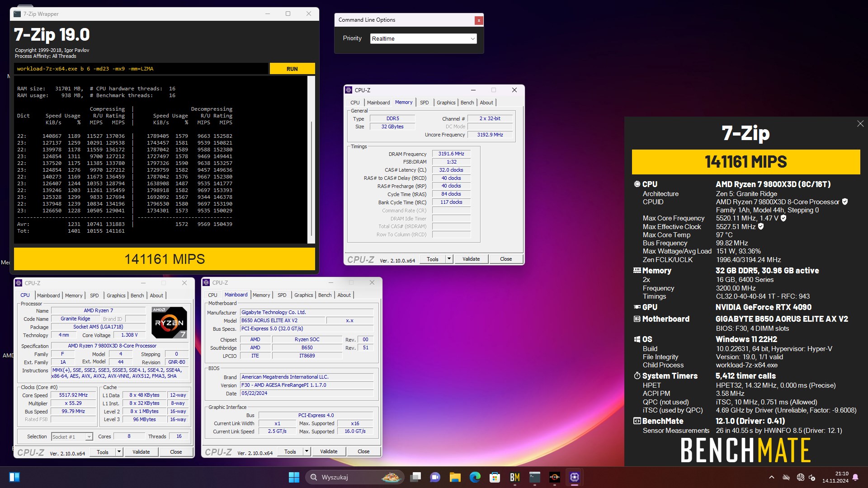
Task: Click the 7-Zip Wrapper title bar icon
Action: tap(17, 14)
